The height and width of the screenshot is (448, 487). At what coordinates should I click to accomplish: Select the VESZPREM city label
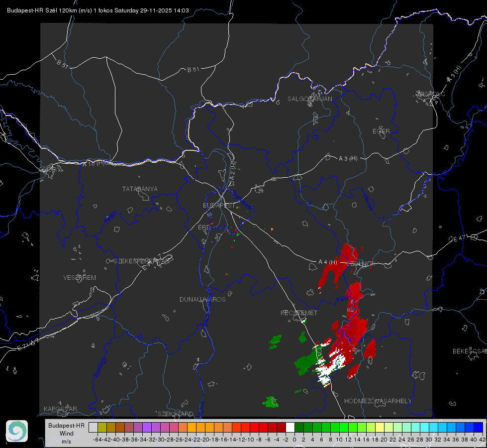coord(80,278)
